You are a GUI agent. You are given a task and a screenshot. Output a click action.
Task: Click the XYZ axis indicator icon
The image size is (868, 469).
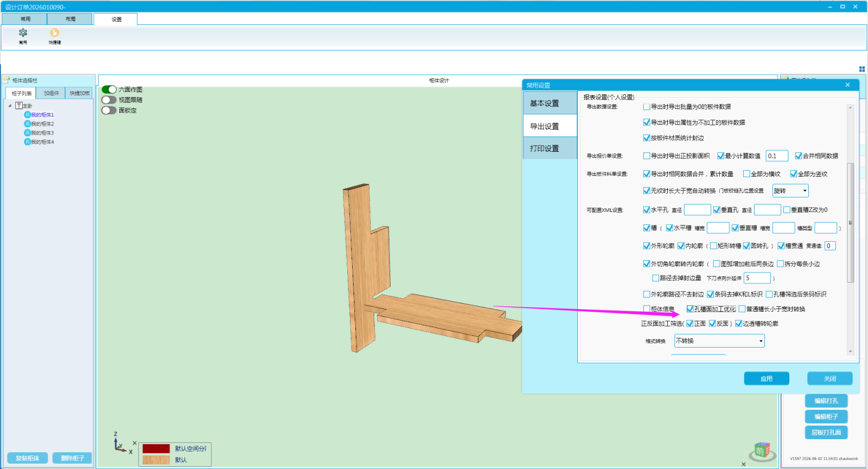[x=123, y=443]
